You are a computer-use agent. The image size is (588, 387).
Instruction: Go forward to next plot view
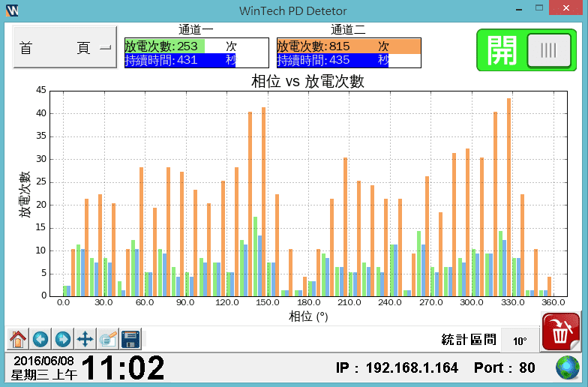pos(62,339)
